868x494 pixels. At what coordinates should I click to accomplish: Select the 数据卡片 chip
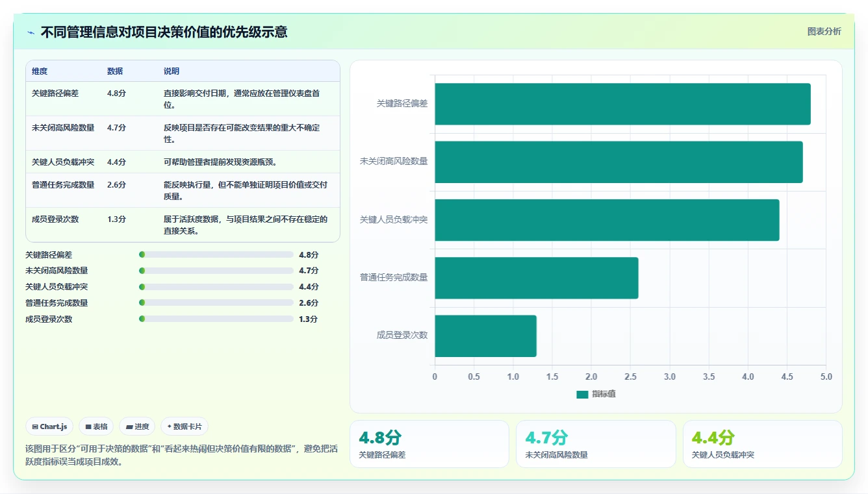(185, 426)
